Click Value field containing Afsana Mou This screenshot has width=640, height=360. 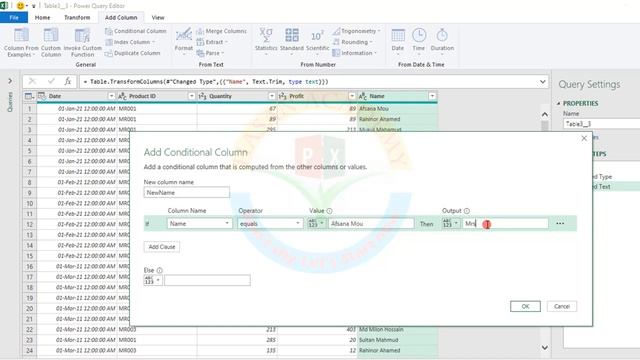click(x=371, y=224)
